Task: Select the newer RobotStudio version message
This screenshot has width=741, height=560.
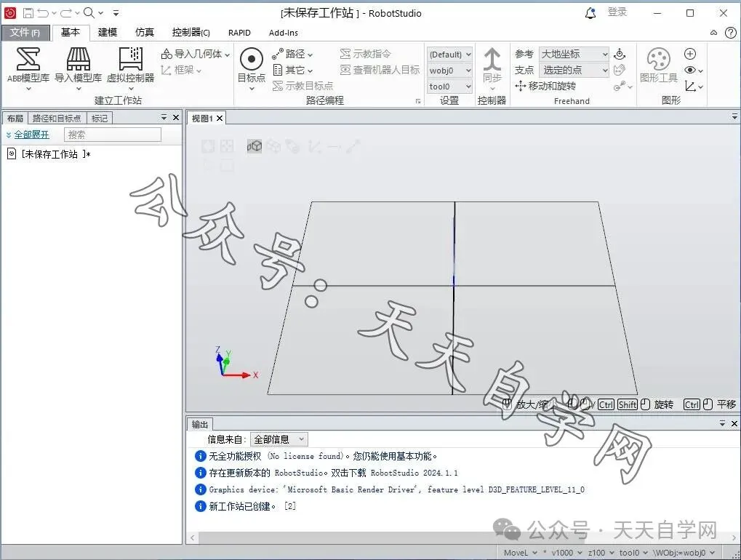Action: pyautogui.click(x=333, y=473)
